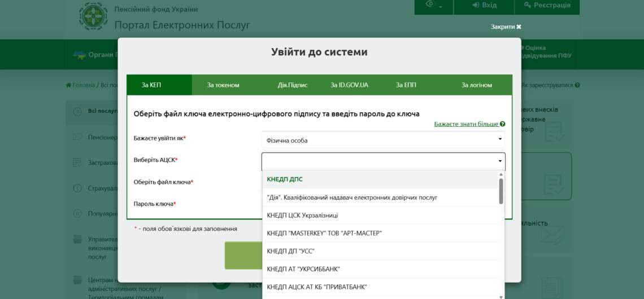Select КНЕДП "MASTERKEY" ТОВ "АРТ-МАСТЕР" option
Screen dimensions: 644x299
click(x=380, y=234)
